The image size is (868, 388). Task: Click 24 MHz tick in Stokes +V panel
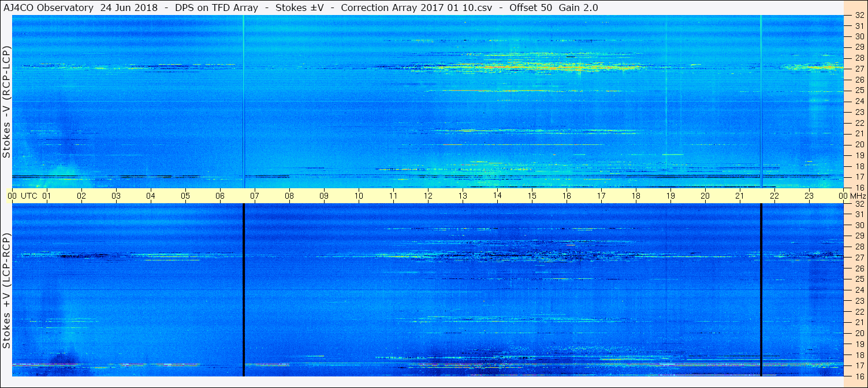tap(859, 290)
